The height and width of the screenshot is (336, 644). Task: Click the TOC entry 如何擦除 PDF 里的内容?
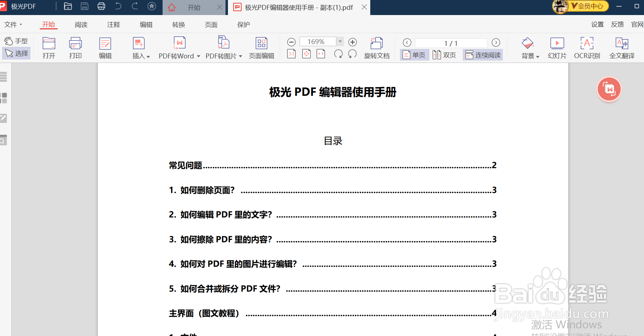[332, 239]
